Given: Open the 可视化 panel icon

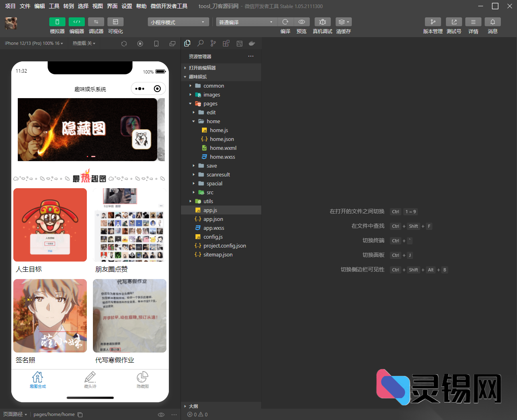Looking at the screenshot, I should point(116,22).
